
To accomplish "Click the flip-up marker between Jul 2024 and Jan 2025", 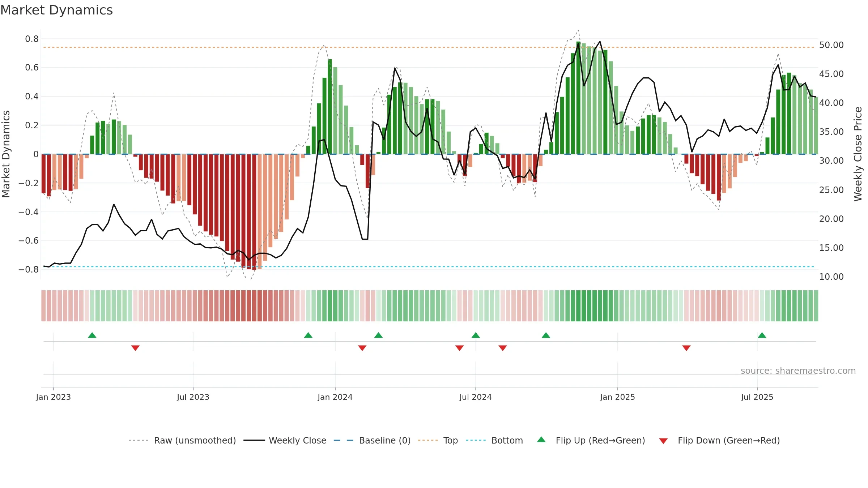I will pyautogui.click(x=546, y=335).
